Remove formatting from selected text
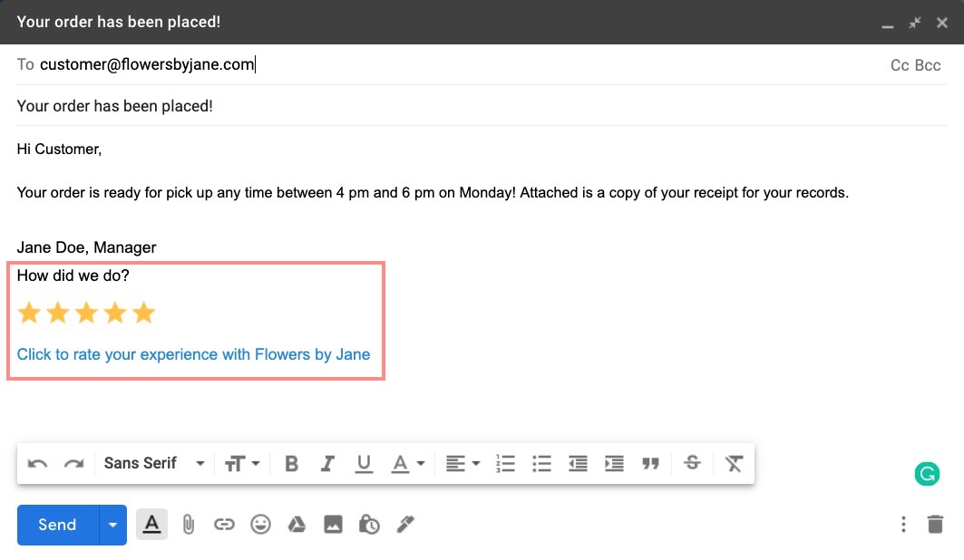 [x=734, y=464]
